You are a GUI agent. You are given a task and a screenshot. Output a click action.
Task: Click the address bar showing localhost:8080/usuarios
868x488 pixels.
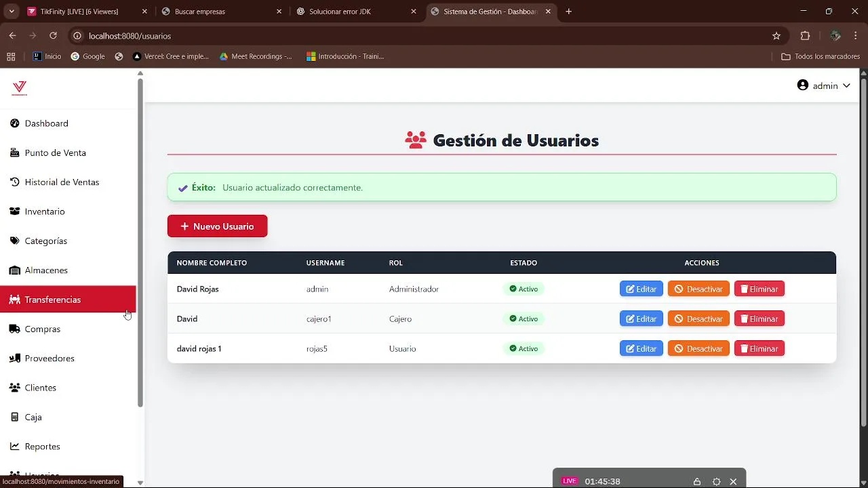[x=427, y=36]
